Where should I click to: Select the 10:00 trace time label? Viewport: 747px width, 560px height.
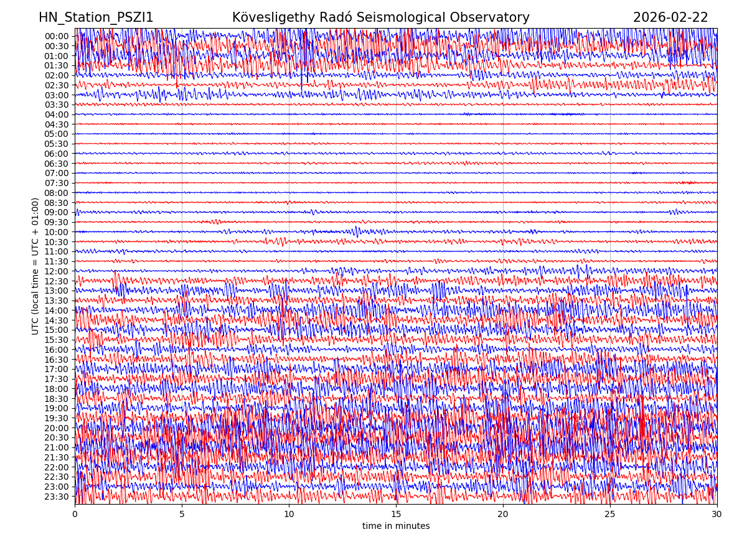coord(56,232)
